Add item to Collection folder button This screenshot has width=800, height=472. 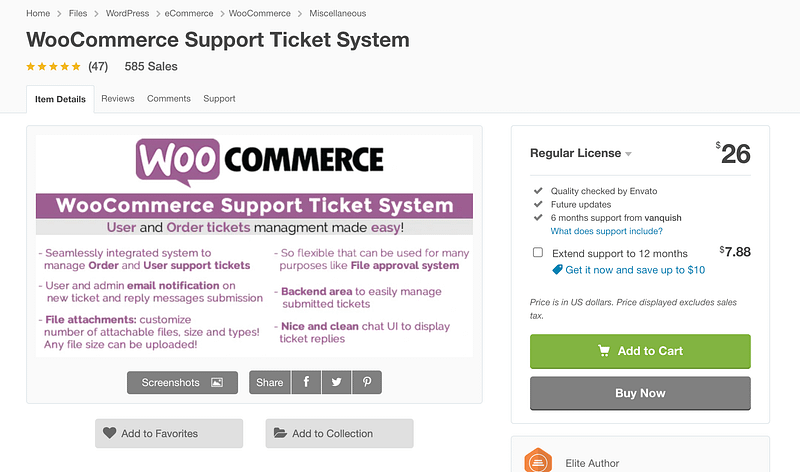[x=339, y=433]
